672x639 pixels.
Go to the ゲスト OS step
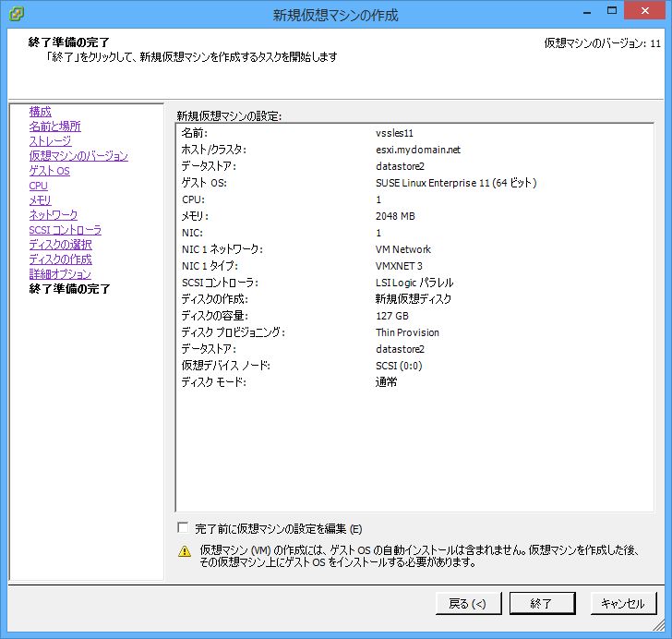pos(49,171)
